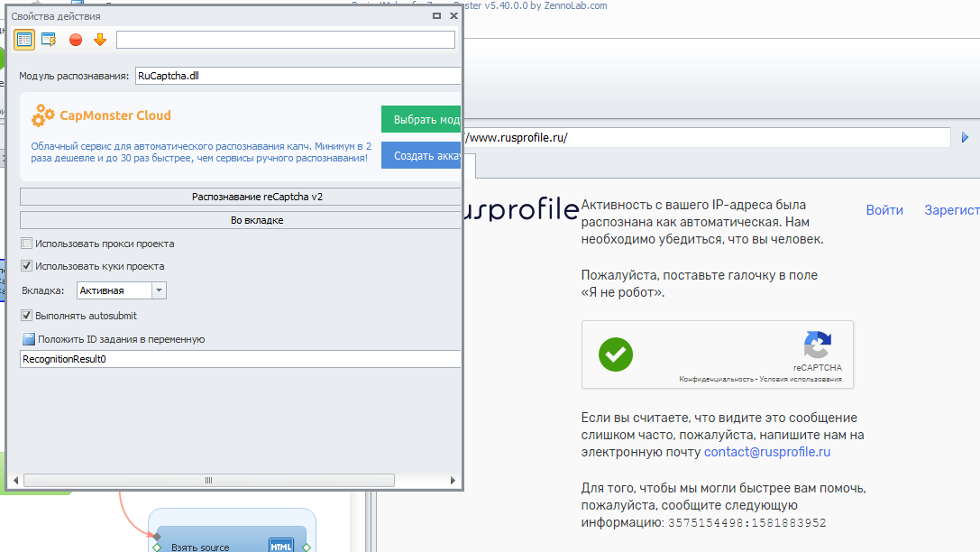Click the red circle toolbar icon
This screenshot has height=552, width=980.
[x=76, y=40]
